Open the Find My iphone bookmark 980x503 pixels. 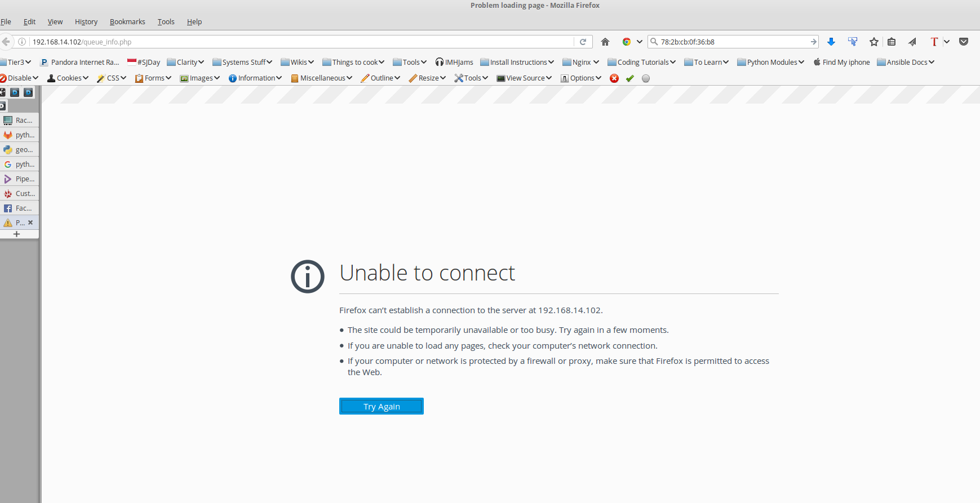coord(842,63)
